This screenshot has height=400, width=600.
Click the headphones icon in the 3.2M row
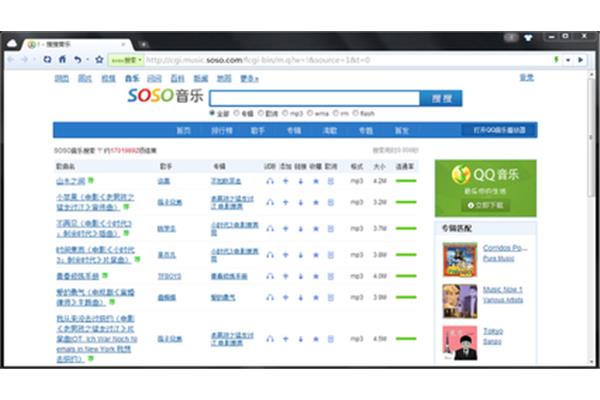270,202
